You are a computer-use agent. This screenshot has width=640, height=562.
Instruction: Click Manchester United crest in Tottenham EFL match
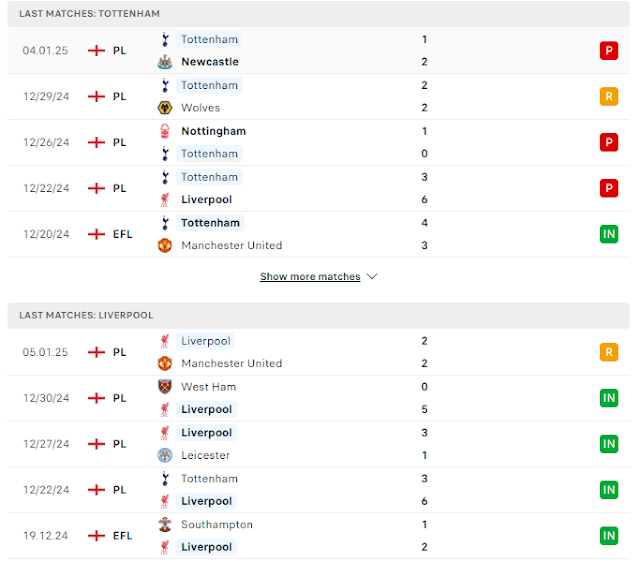pos(165,245)
